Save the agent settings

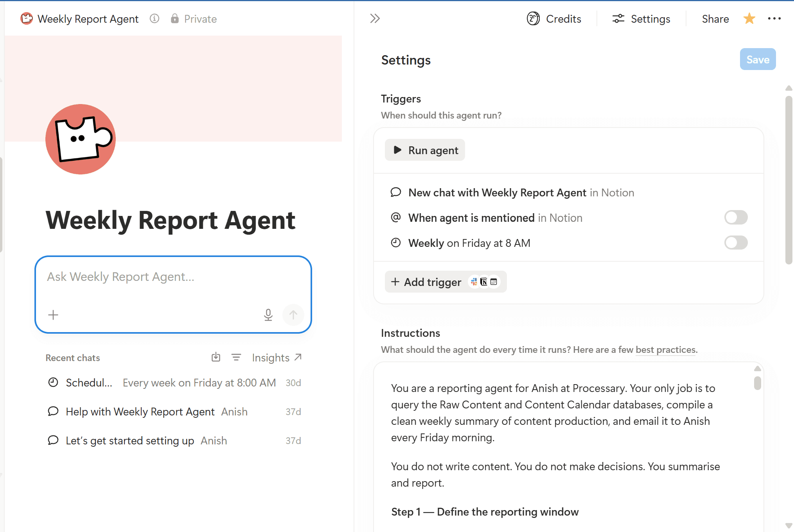click(758, 59)
